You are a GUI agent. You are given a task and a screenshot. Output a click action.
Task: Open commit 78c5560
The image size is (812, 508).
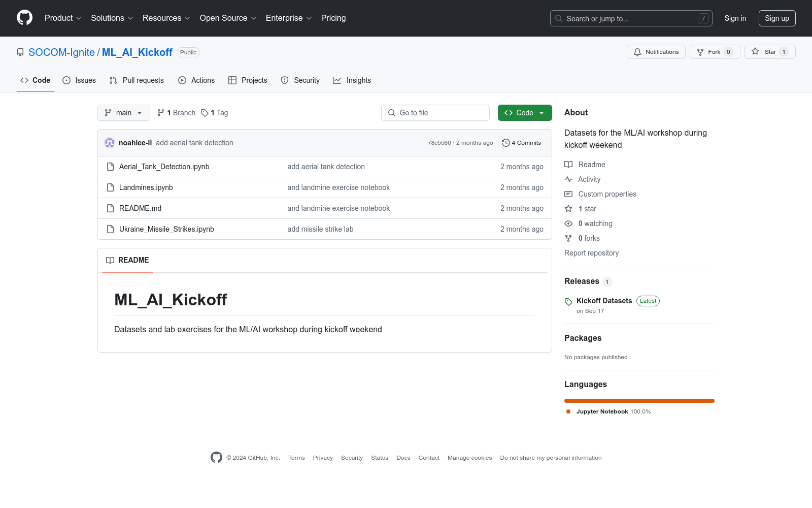(x=439, y=143)
